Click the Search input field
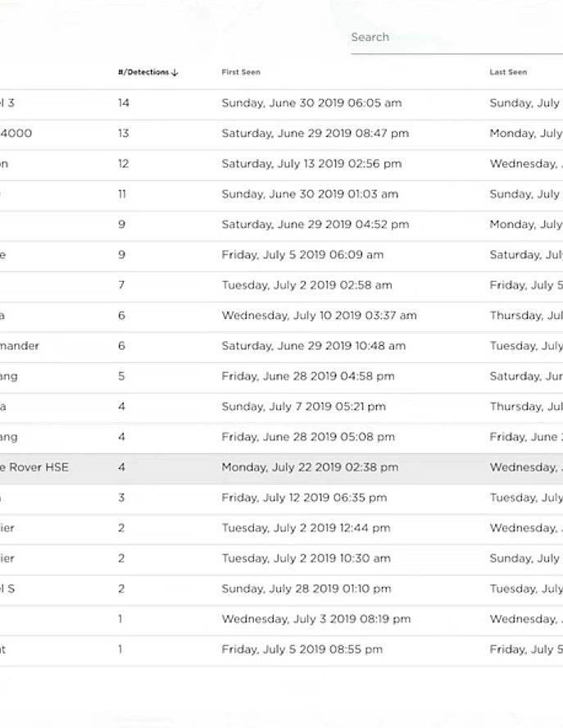 point(456,37)
